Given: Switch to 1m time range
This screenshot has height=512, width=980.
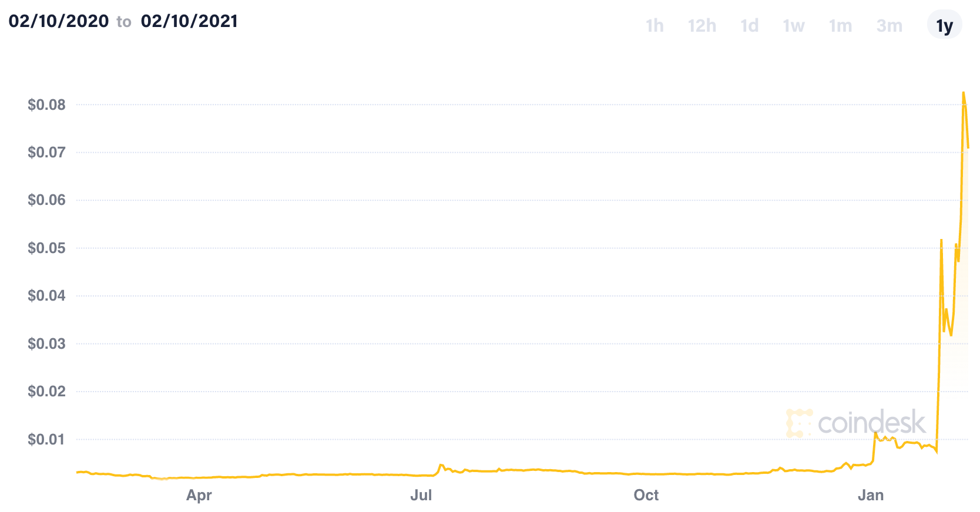Looking at the screenshot, I should pos(840,26).
